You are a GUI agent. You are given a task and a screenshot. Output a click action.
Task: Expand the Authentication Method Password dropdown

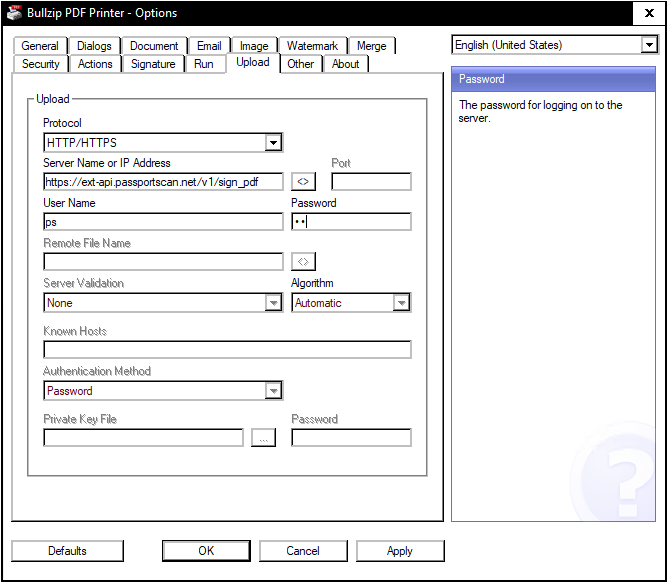point(273,390)
